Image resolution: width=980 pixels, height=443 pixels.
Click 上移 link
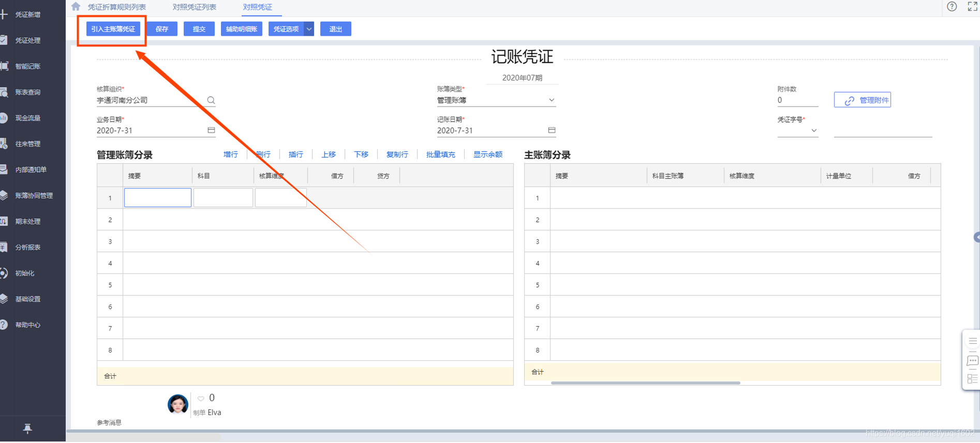point(329,154)
